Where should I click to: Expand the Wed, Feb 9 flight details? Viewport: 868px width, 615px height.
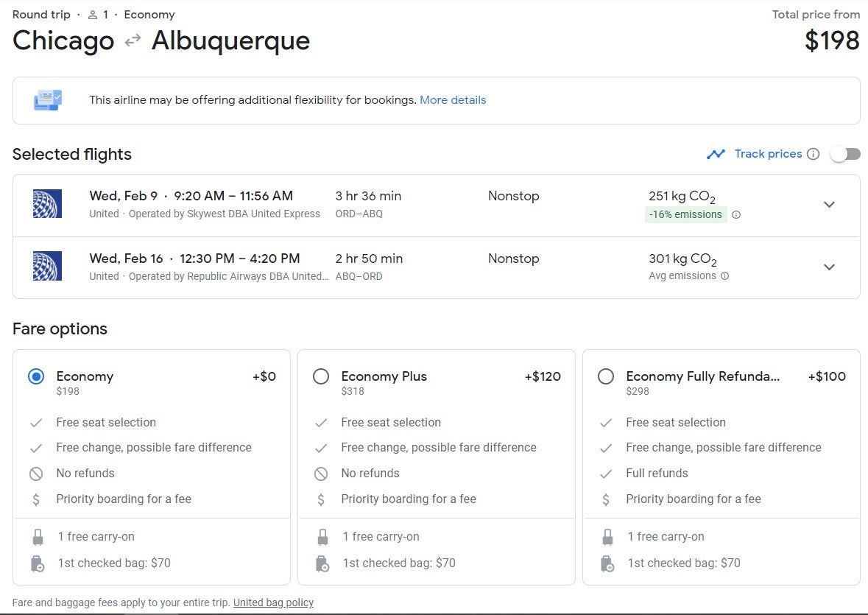(829, 205)
